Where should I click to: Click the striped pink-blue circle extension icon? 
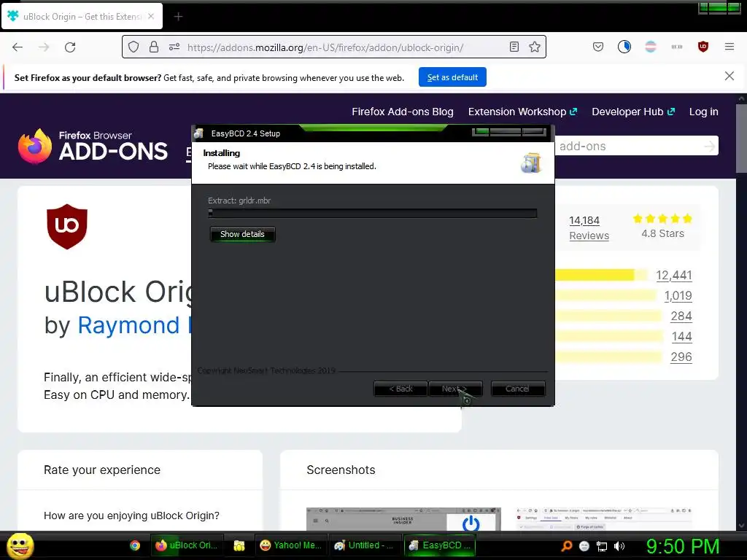click(x=650, y=47)
